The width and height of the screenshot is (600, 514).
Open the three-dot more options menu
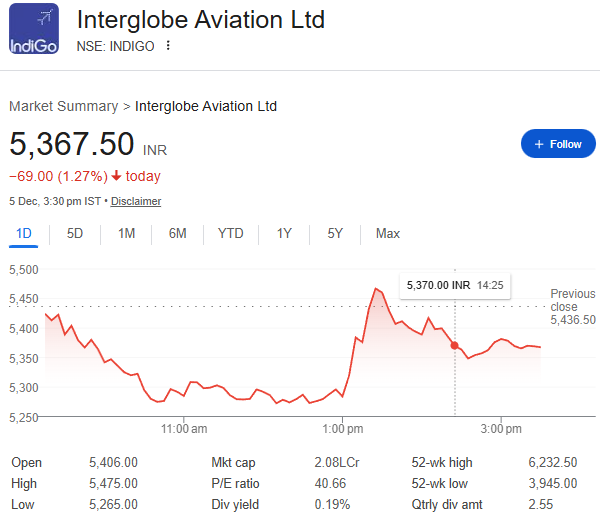(168, 46)
